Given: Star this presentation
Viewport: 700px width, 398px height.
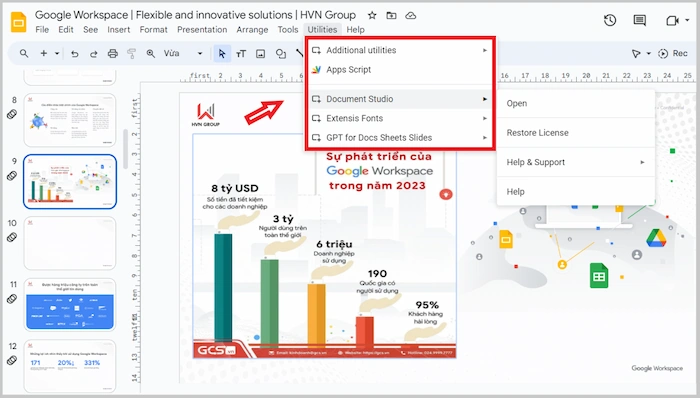Looking at the screenshot, I should tap(372, 16).
